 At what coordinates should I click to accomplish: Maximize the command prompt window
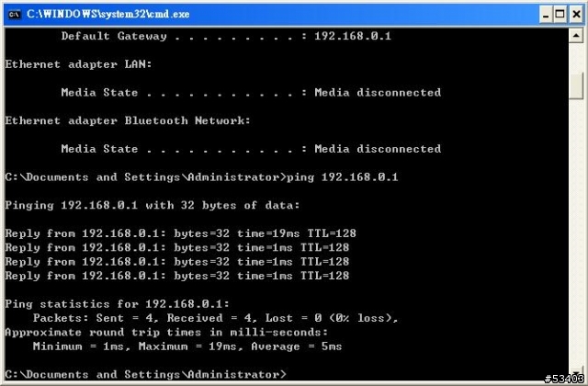[560, 15]
